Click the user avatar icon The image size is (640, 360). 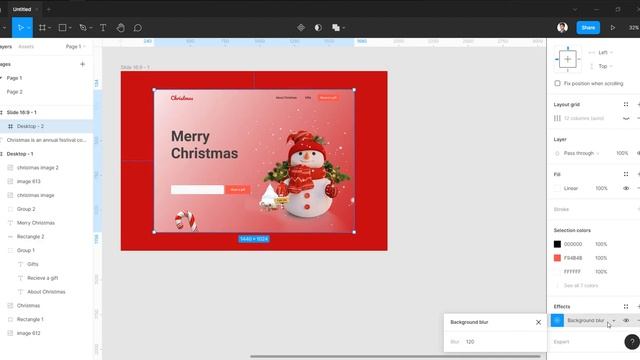562,28
